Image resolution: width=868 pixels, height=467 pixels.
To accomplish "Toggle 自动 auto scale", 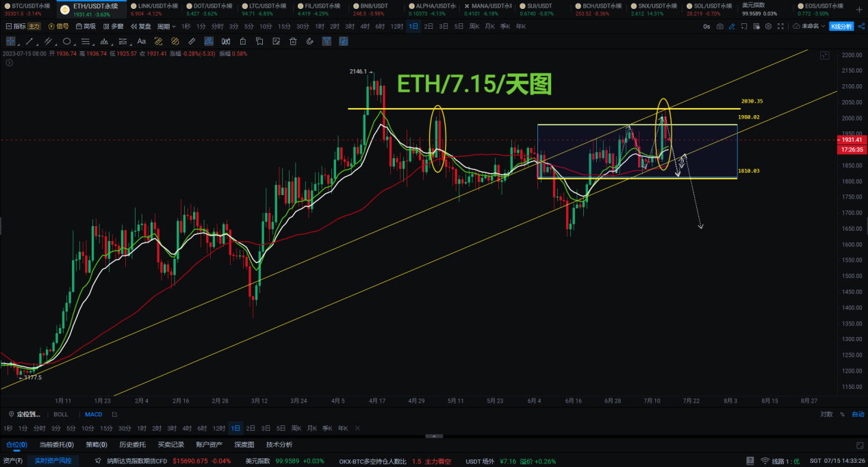I will pyautogui.click(x=858, y=414).
